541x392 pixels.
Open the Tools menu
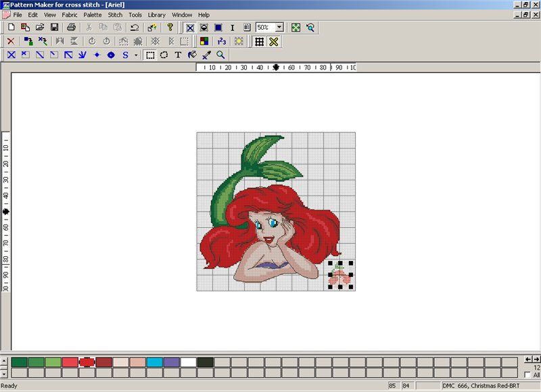tap(135, 15)
